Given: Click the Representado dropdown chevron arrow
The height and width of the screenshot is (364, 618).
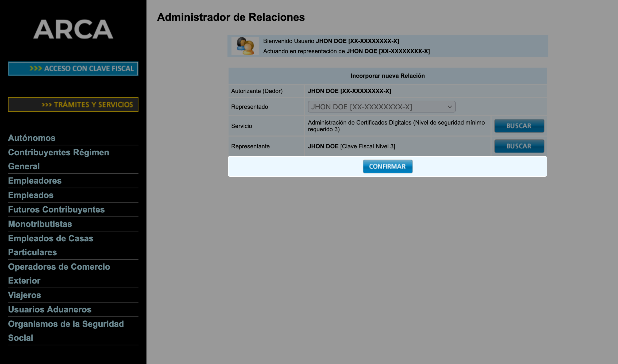Looking at the screenshot, I should point(450,107).
